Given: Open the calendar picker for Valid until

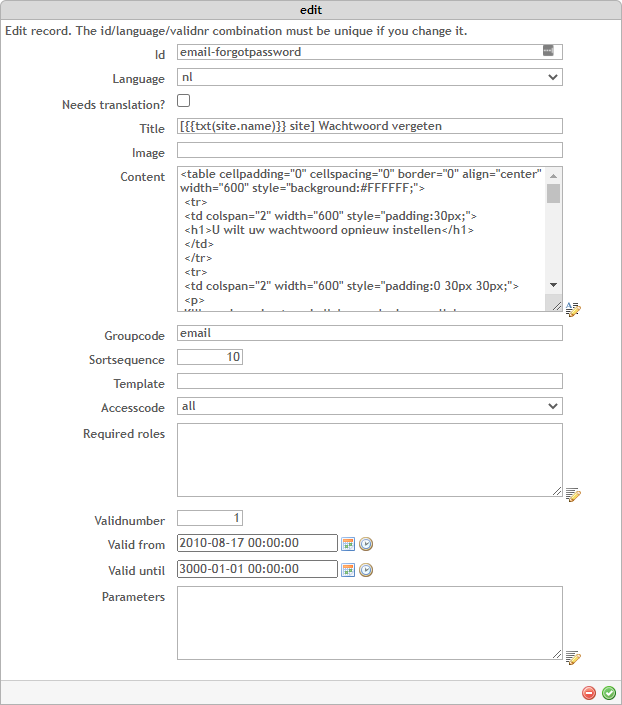Looking at the screenshot, I should pos(348,570).
